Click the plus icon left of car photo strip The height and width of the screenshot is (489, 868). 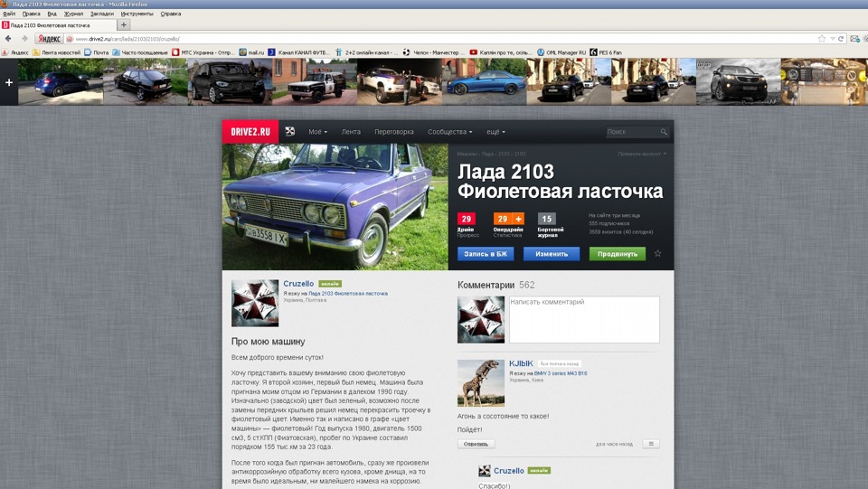[x=9, y=82]
